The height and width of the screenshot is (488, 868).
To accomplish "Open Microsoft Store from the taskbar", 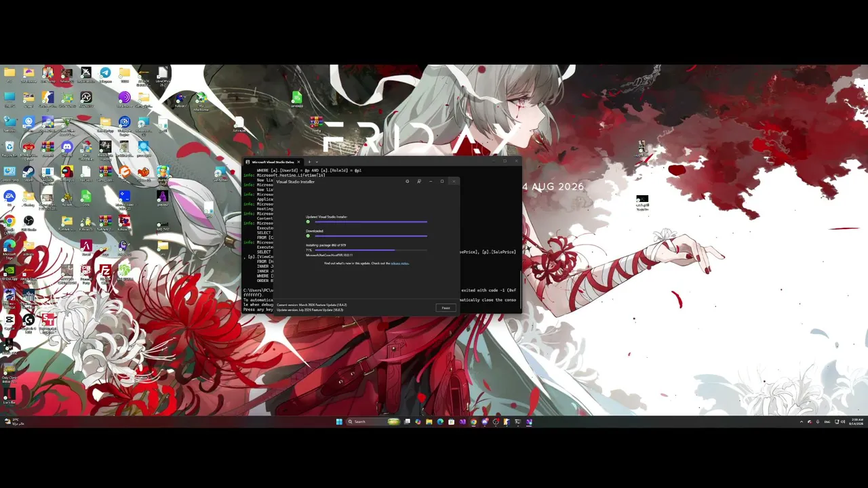I will pos(451,422).
